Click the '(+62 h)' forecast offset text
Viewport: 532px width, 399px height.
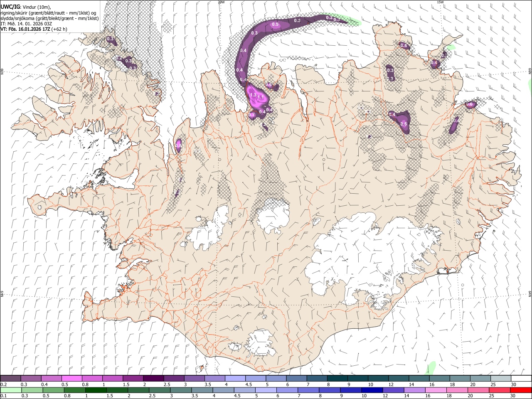click(x=59, y=29)
